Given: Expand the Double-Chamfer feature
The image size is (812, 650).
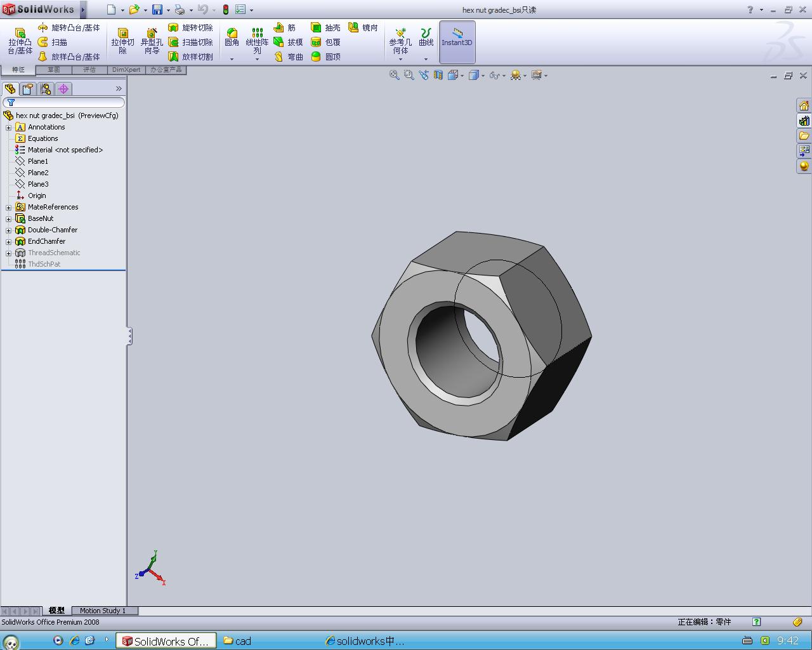Looking at the screenshot, I should pos(9,230).
